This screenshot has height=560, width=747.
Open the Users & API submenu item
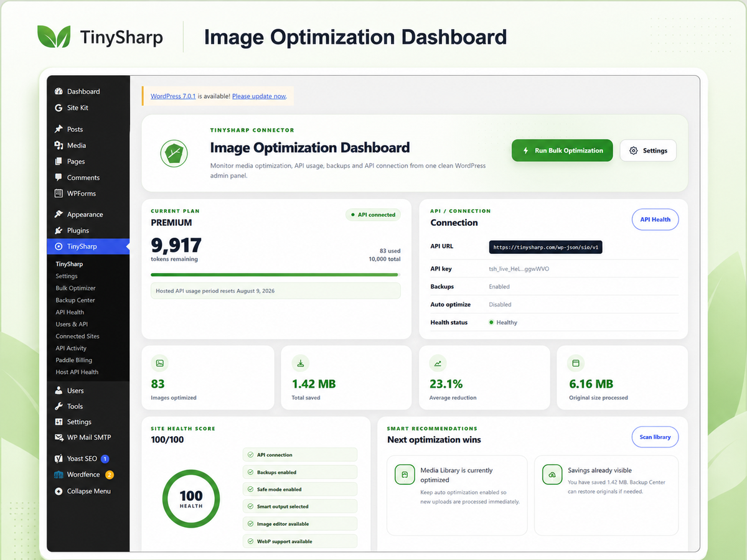72,324
